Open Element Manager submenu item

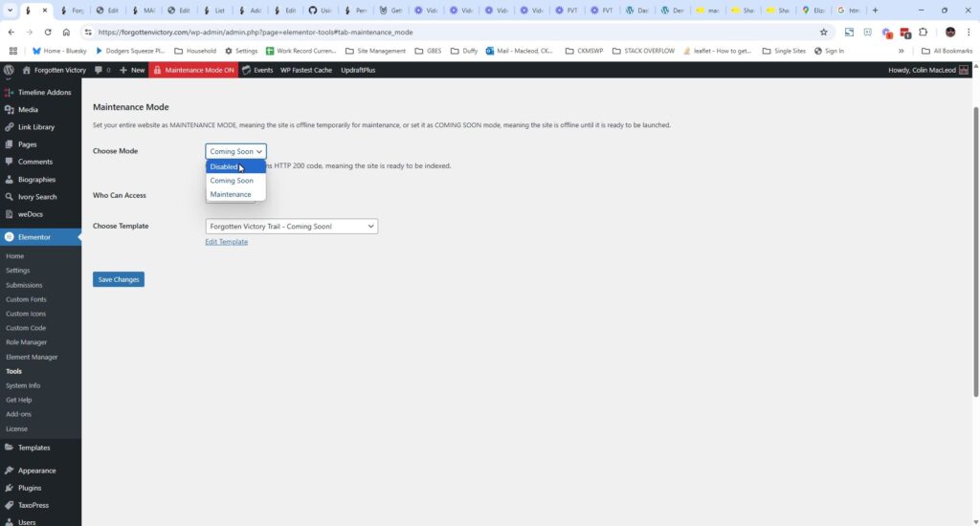32,357
